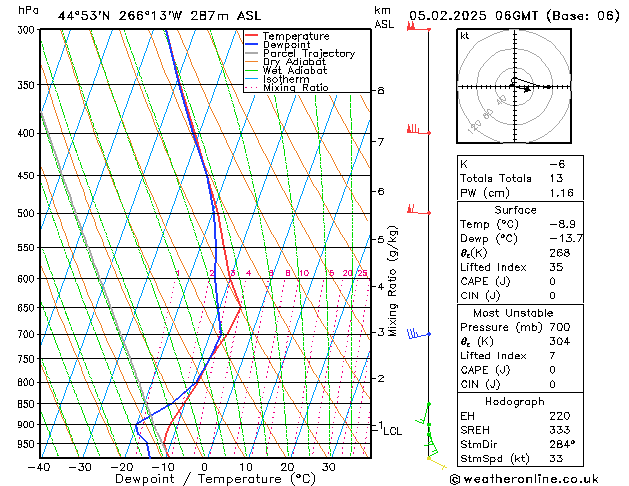Click the K index value '-6'
Viewport: 629px width, 486px height.
coord(557,164)
